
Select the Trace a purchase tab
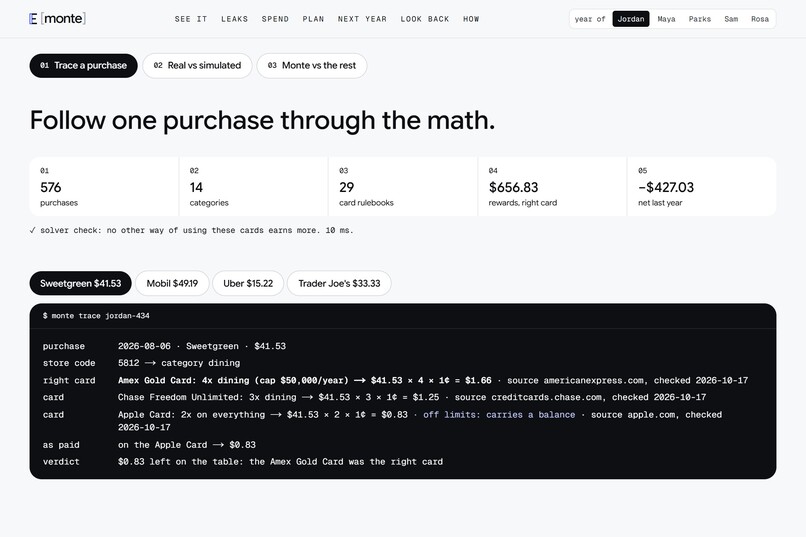click(83, 66)
